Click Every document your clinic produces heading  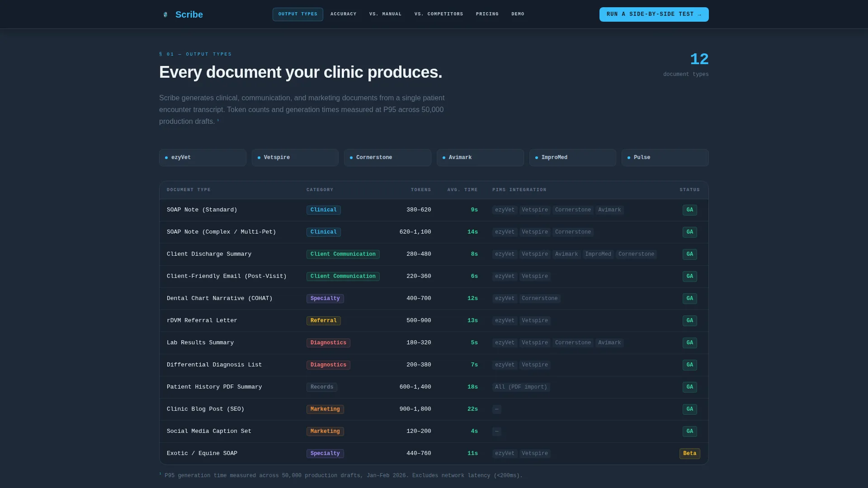tap(301, 72)
